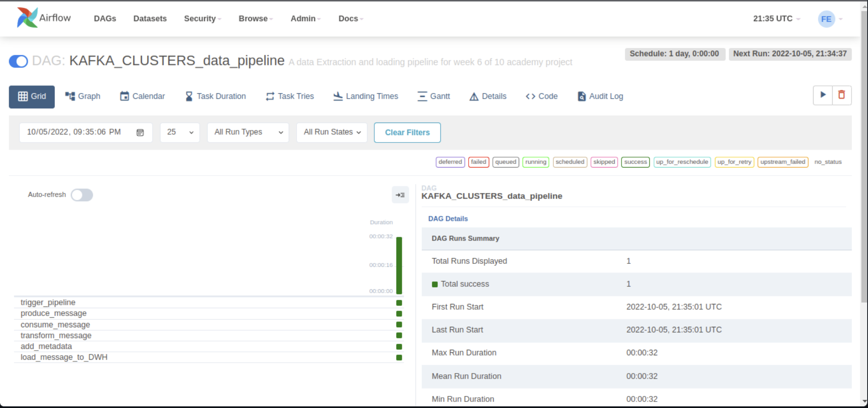The image size is (868, 408).
Task: Go to the DAGs page
Action: click(x=105, y=19)
